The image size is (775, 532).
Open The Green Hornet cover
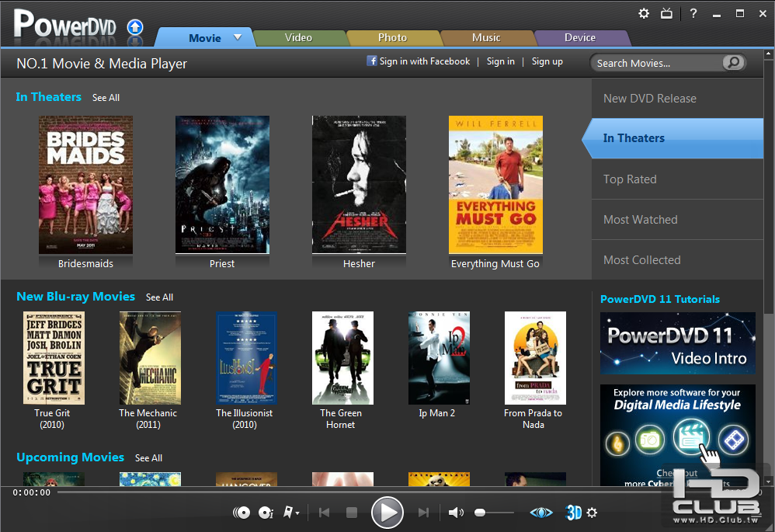pos(342,358)
